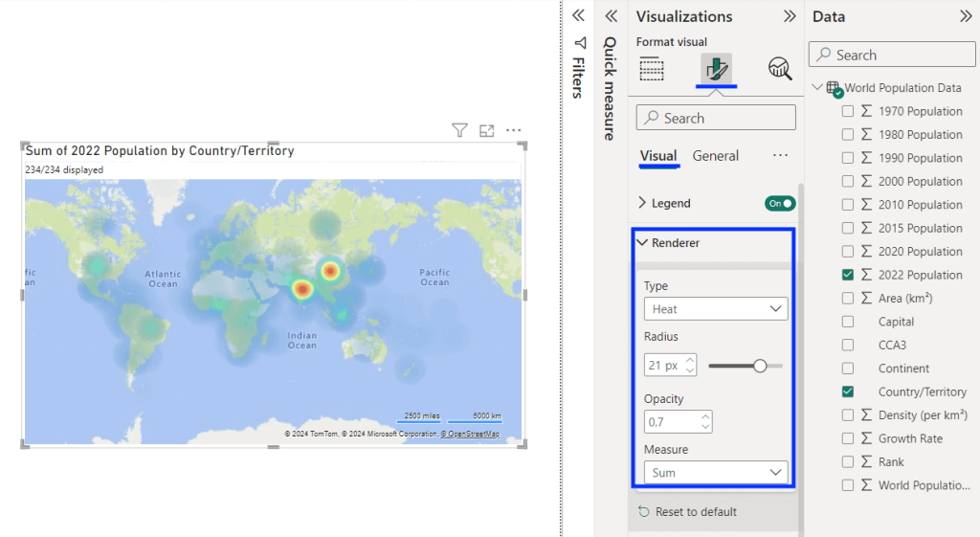Click the Visualizations pane search box
The image size is (980, 537).
coord(716,118)
